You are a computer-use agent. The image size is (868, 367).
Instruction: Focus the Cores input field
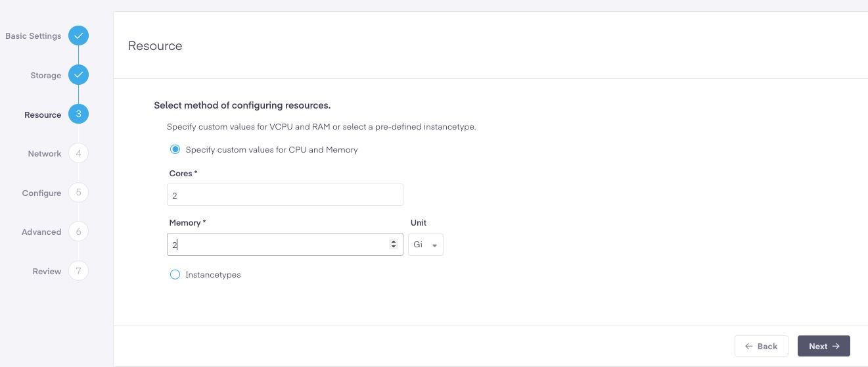285,195
